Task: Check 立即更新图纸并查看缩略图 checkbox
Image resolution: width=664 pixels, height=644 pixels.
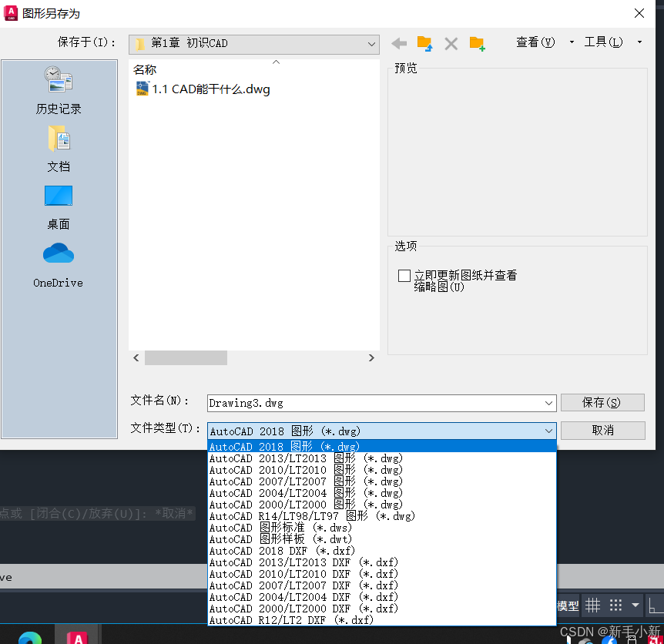Action: (404, 276)
